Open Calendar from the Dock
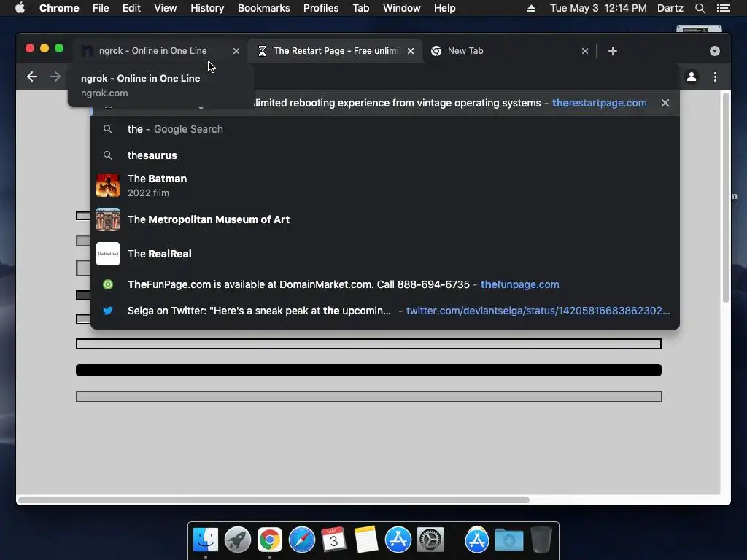Screen dimensions: 747x560 click(x=334, y=540)
